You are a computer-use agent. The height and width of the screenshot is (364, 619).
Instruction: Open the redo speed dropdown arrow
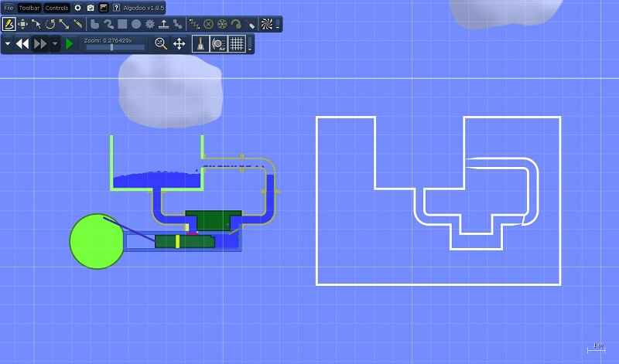point(55,44)
